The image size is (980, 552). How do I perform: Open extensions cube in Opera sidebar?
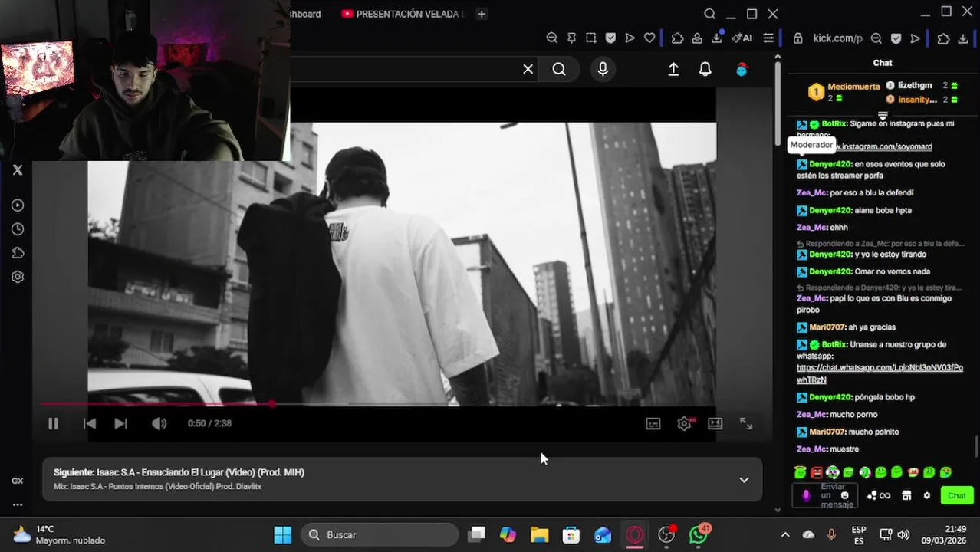tap(18, 253)
